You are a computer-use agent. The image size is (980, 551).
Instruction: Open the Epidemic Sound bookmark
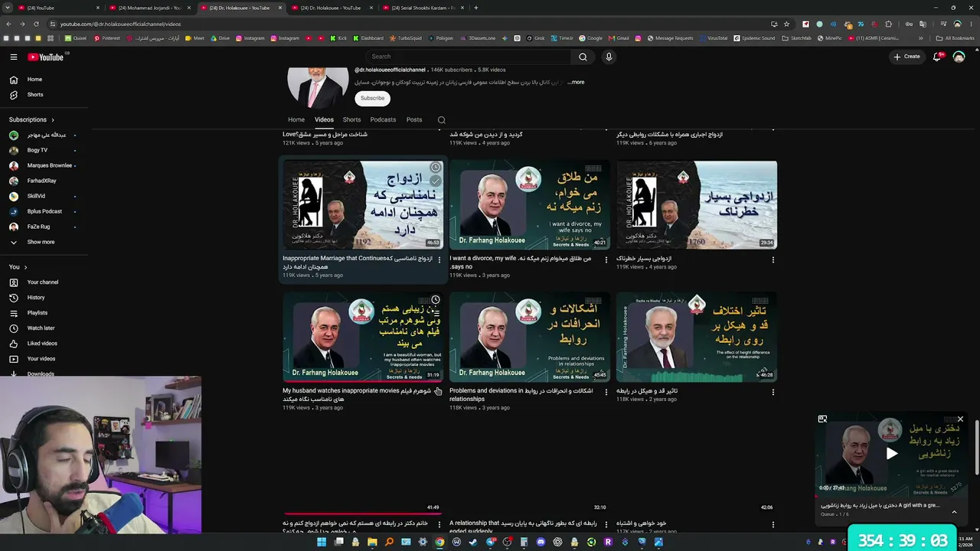754,38
